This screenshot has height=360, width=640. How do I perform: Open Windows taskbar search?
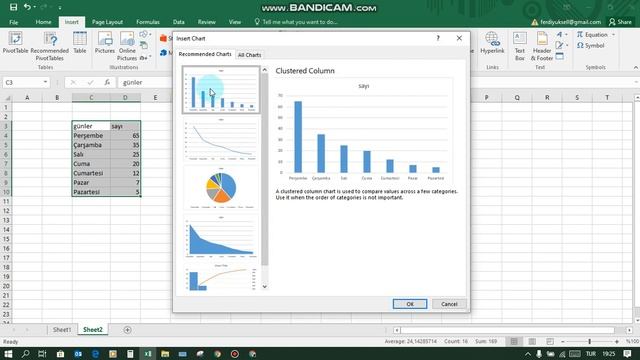click(x=25, y=354)
